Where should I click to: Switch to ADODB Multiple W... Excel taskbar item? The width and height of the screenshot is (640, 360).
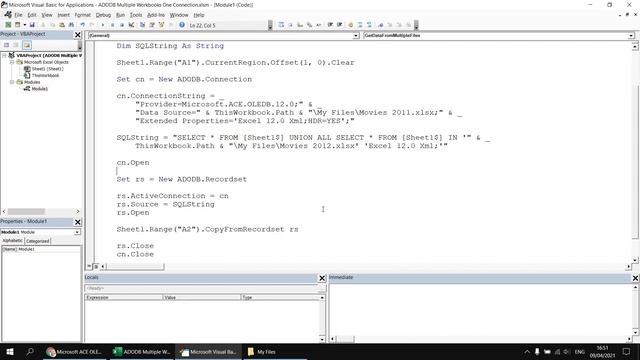tap(142, 352)
